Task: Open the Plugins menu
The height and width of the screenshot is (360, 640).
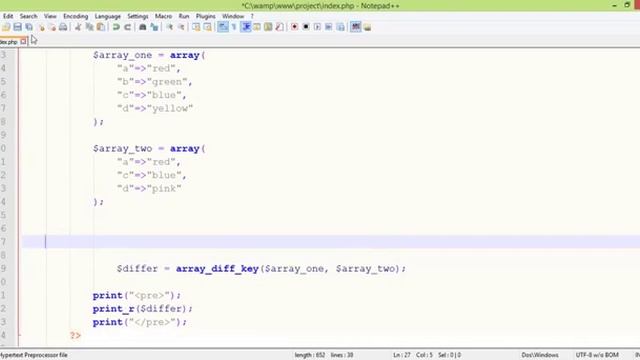Action: 206,16
